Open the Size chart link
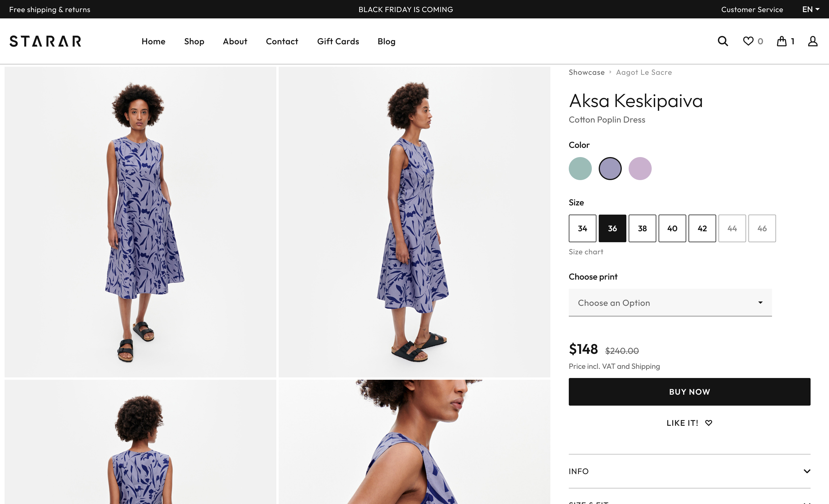The height and width of the screenshot is (504, 829). point(586,252)
